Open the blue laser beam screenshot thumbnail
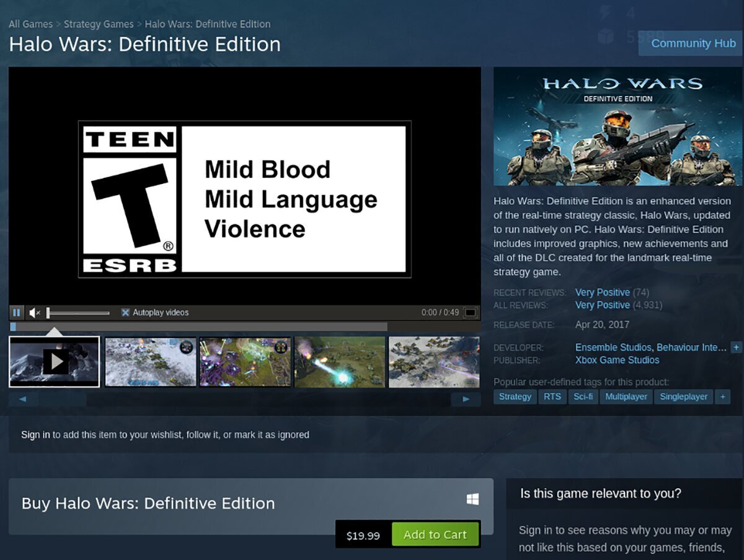This screenshot has width=744, height=560. pos(340,362)
